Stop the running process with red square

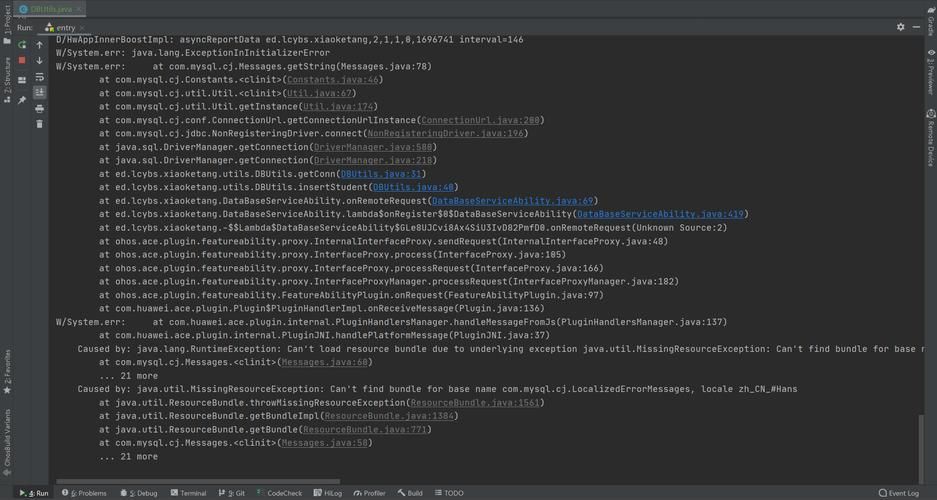coord(22,60)
